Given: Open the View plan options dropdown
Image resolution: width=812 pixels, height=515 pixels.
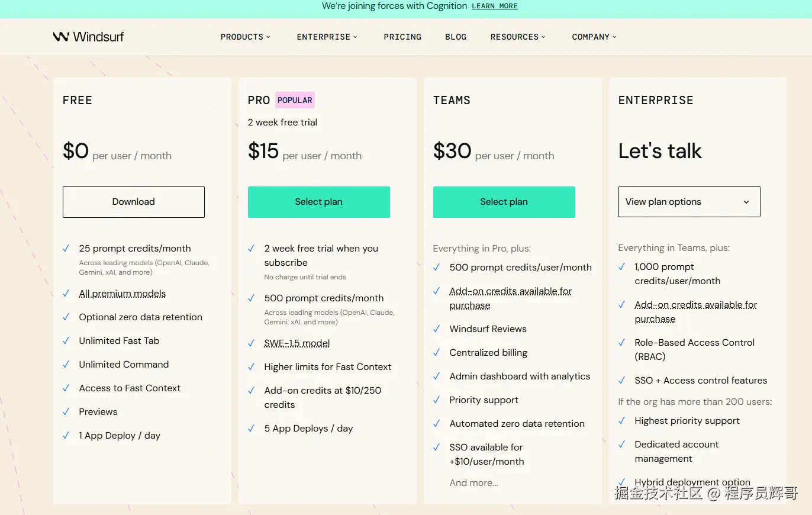Looking at the screenshot, I should coord(689,202).
